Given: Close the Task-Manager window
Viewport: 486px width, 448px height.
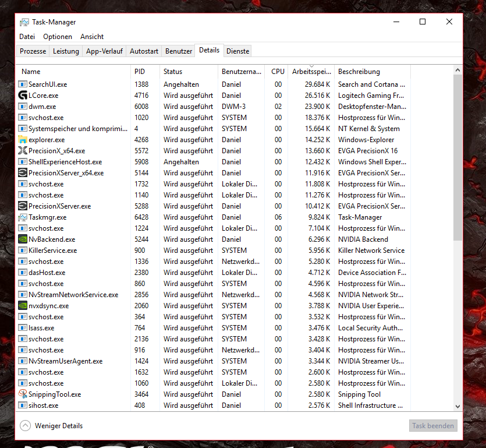Looking at the screenshot, I should click(x=449, y=22).
